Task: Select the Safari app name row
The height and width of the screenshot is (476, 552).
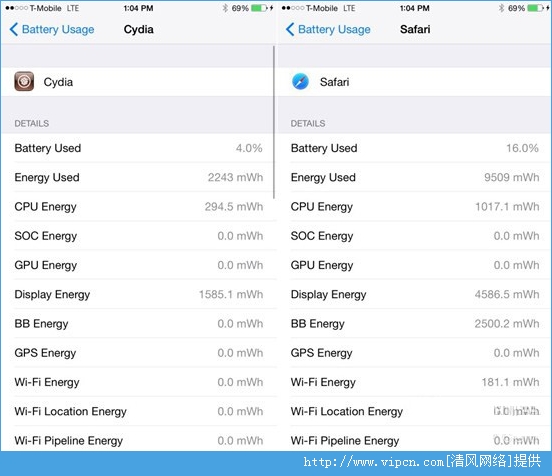Action: 414,82
